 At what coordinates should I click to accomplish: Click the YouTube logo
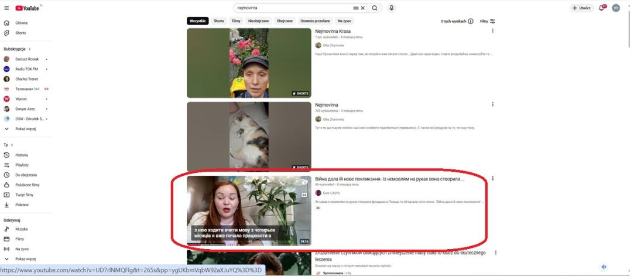(28, 8)
